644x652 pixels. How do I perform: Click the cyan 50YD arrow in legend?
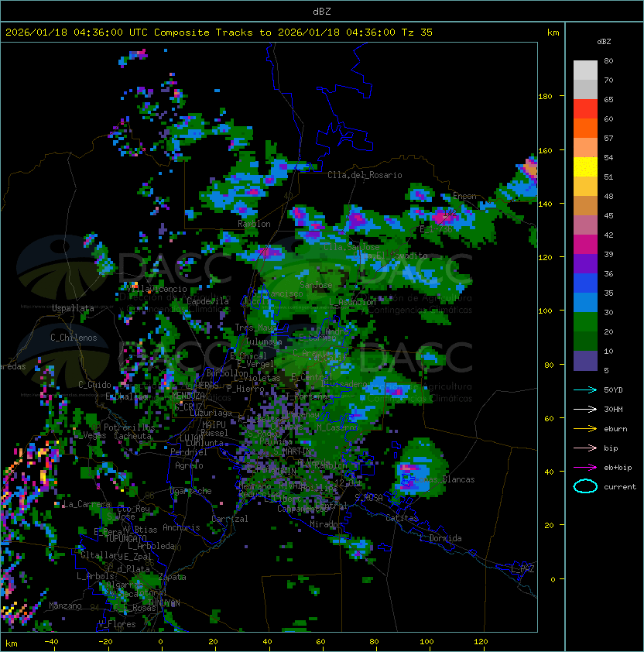585,389
